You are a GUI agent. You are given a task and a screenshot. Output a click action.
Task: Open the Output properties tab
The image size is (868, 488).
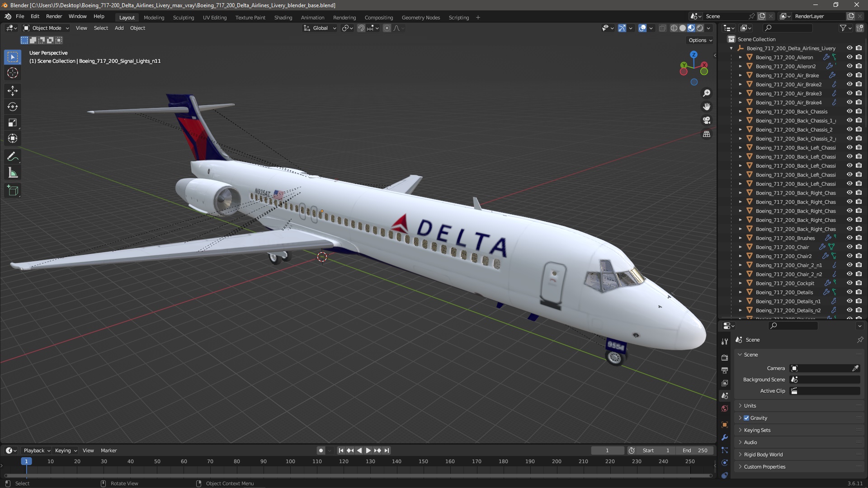tap(725, 370)
